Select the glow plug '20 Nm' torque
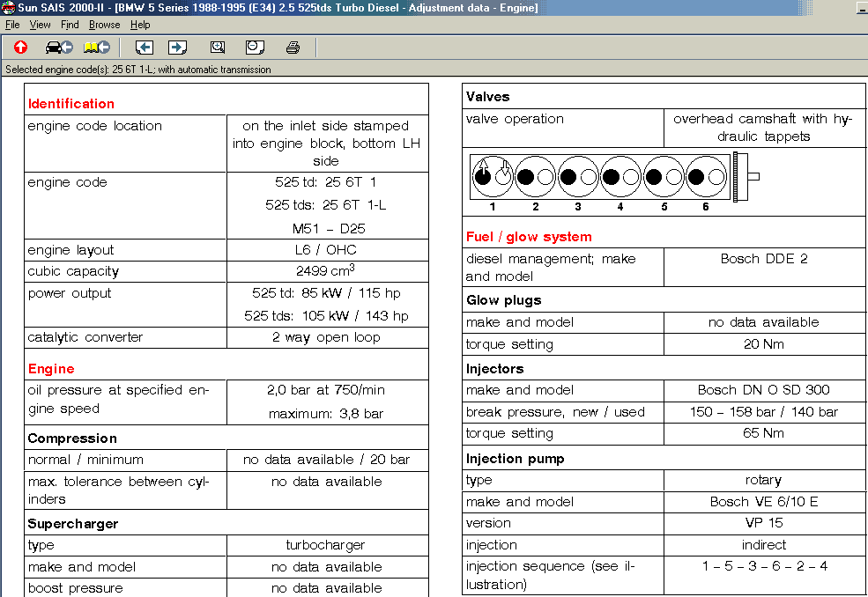The height and width of the screenshot is (597, 868). click(764, 344)
